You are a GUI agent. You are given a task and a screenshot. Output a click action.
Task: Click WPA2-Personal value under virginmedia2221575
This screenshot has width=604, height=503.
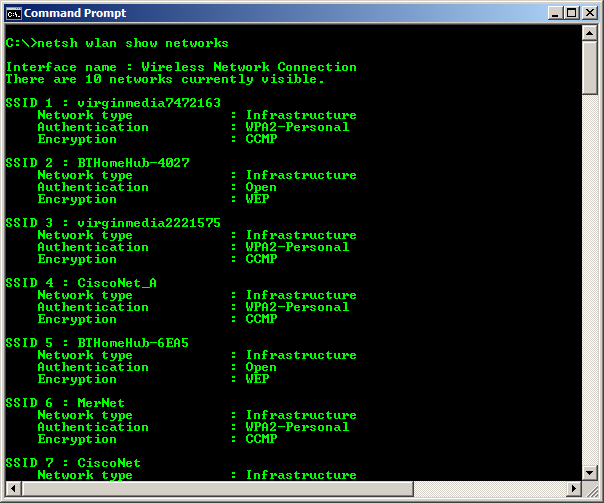point(297,247)
